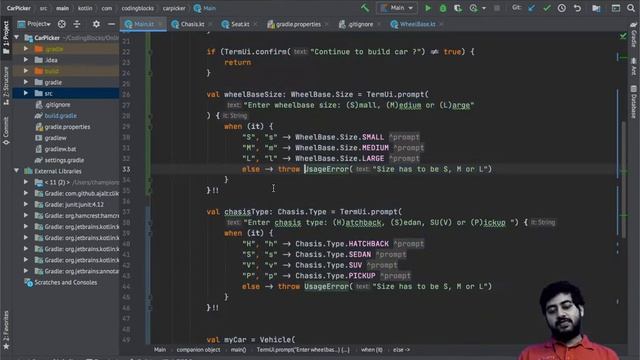Place cursor on UsageError at line 33

click(x=327, y=169)
